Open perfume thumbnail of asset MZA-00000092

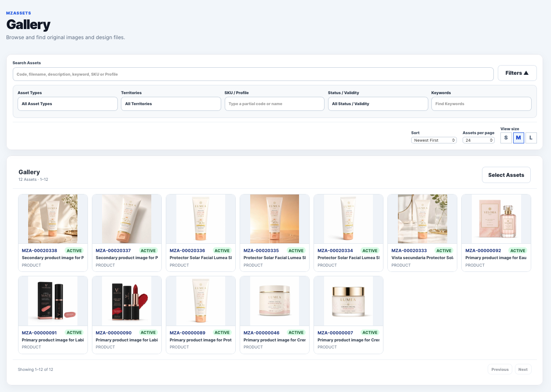[x=496, y=219]
